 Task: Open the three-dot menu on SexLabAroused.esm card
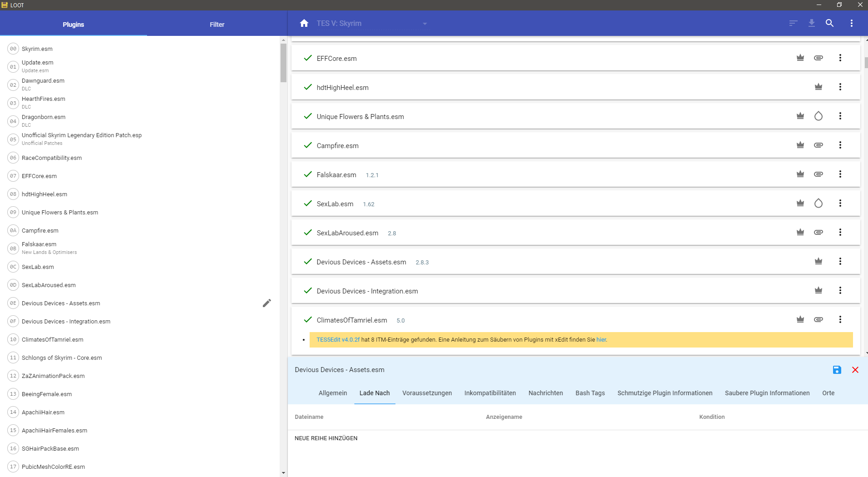point(840,232)
